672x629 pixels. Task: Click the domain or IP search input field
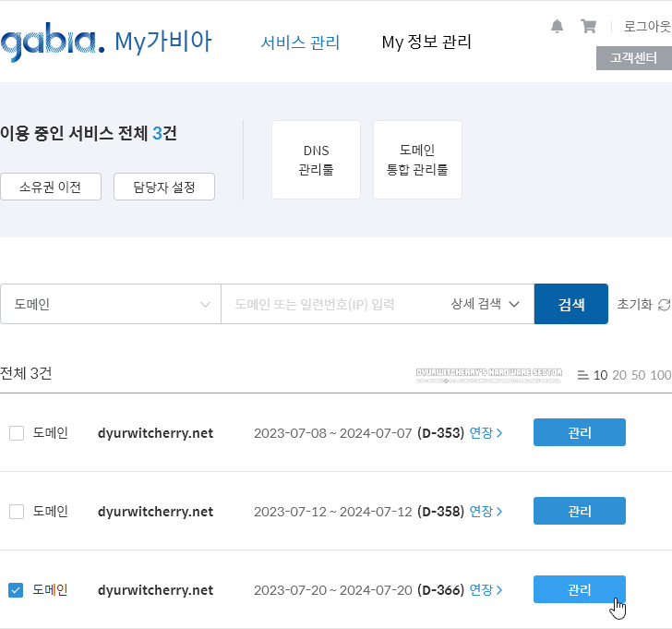(x=334, y=304)
